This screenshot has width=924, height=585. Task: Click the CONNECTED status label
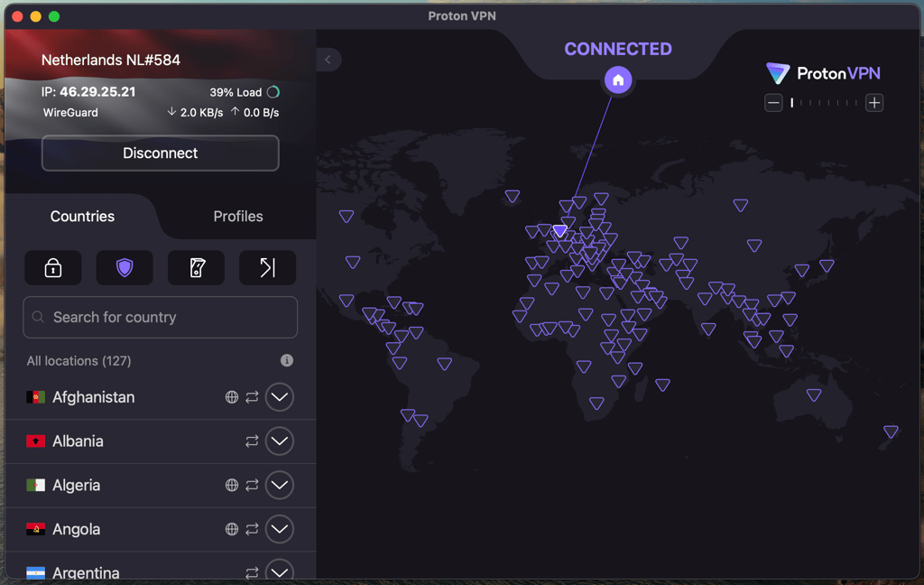coord(618,49)
